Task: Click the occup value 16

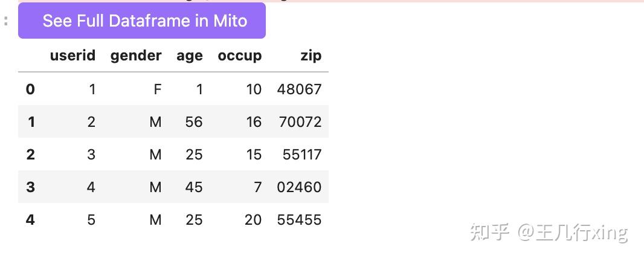Action: pos(254,122)
